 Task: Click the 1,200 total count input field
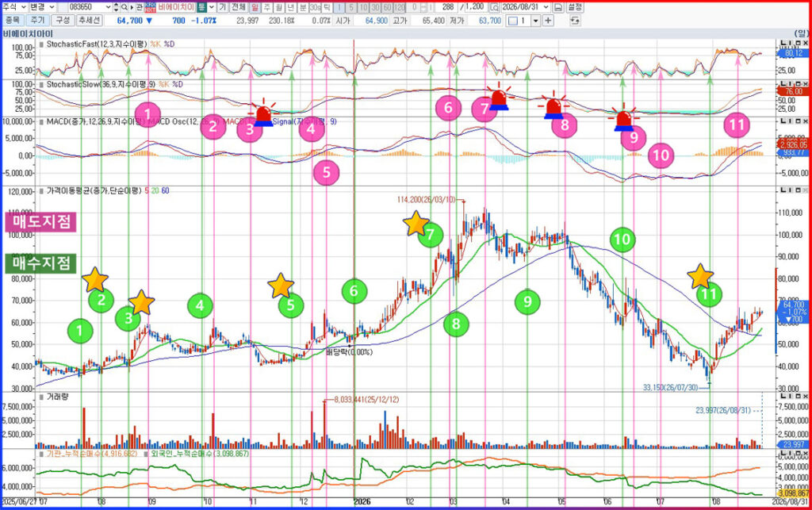click(x=475, y=7)
